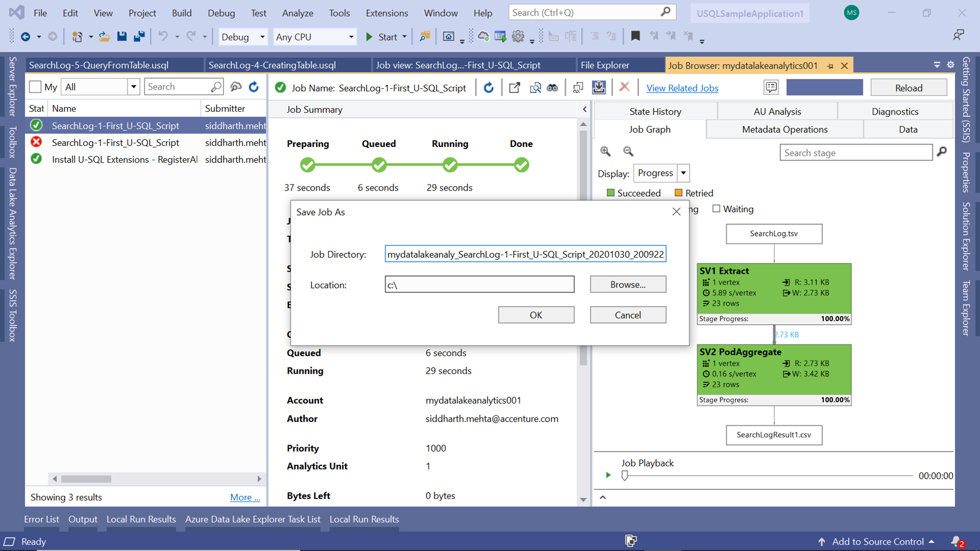Viewport: 980px width, 551px height.
Task: Play the Job Playback
Action: coord(608,475)
